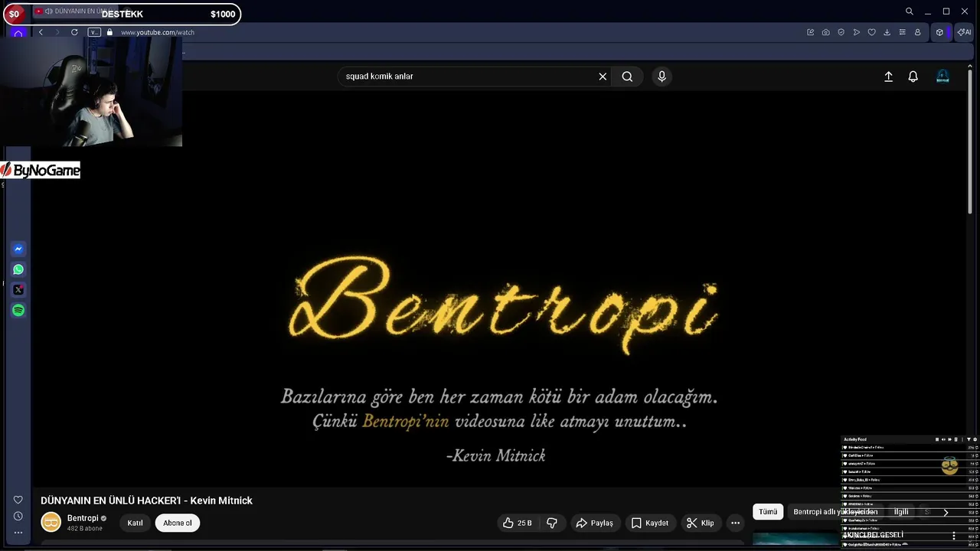Image resolution: width=980 pixels, height=551 pixels.
Task: Click the edit page note icon
Action: coord(810,32)
